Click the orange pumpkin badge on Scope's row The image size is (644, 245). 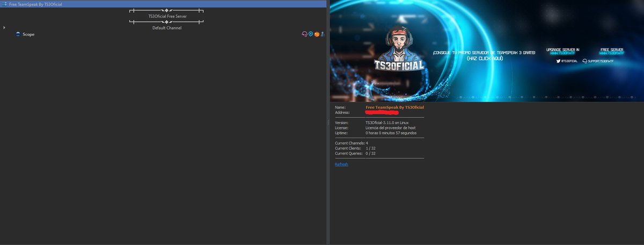317,34
